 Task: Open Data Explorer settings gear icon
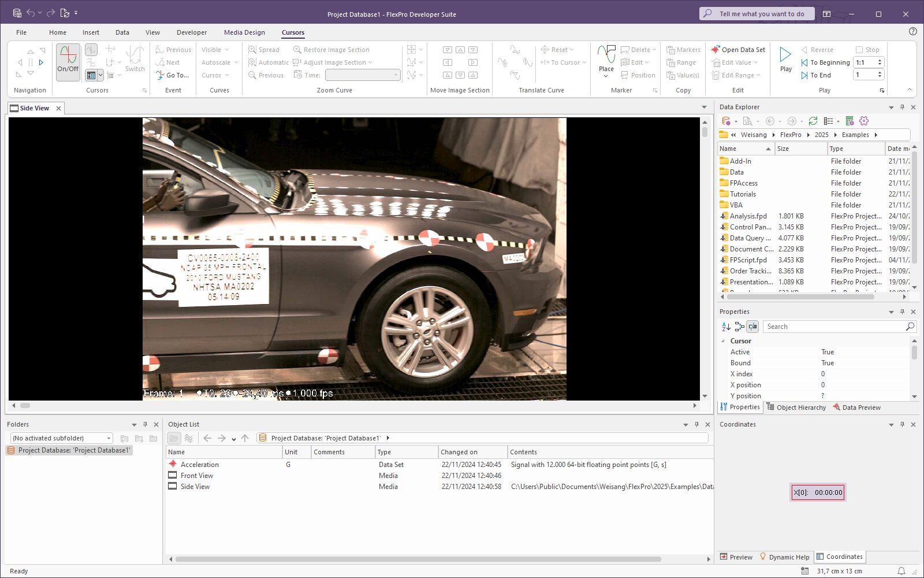click(x=864, y=121)
